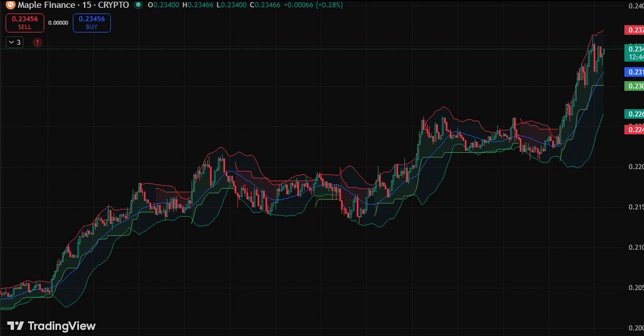
Task: Click the red 0.237 price label
Action: [x=634, y=30]
